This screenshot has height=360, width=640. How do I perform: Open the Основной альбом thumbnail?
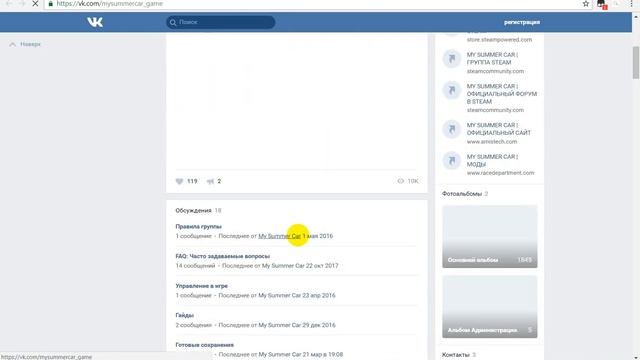coord(490,237)
